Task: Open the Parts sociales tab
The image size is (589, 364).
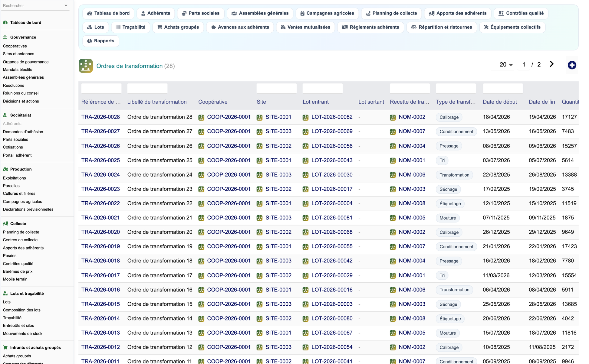Action: point(201,13)
